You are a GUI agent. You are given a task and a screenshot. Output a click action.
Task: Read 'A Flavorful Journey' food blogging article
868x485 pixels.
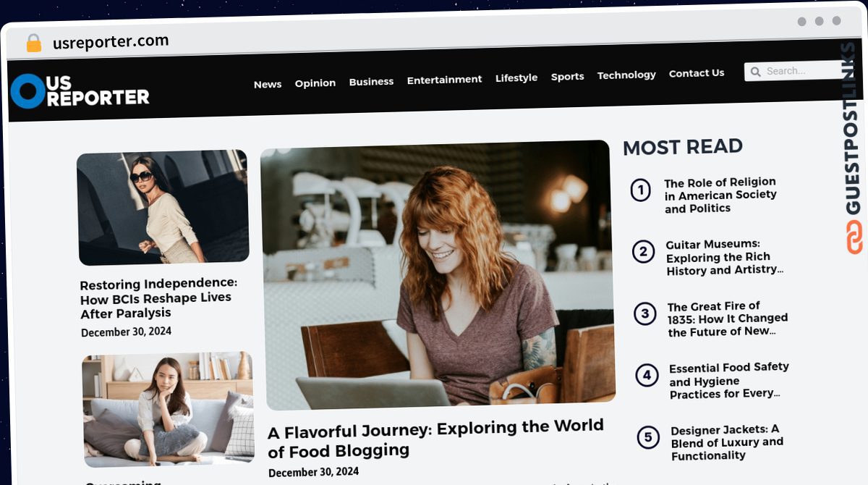pos(436,438)
